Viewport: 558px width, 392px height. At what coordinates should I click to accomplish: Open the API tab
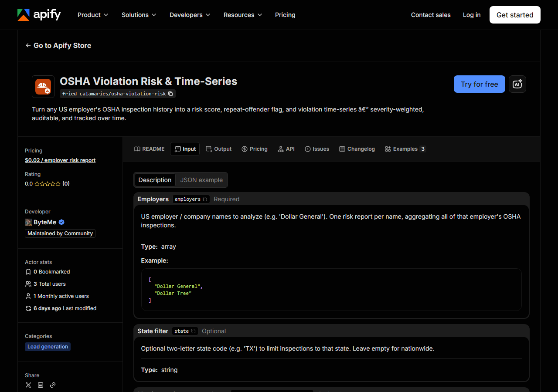(x=286, y=149)
